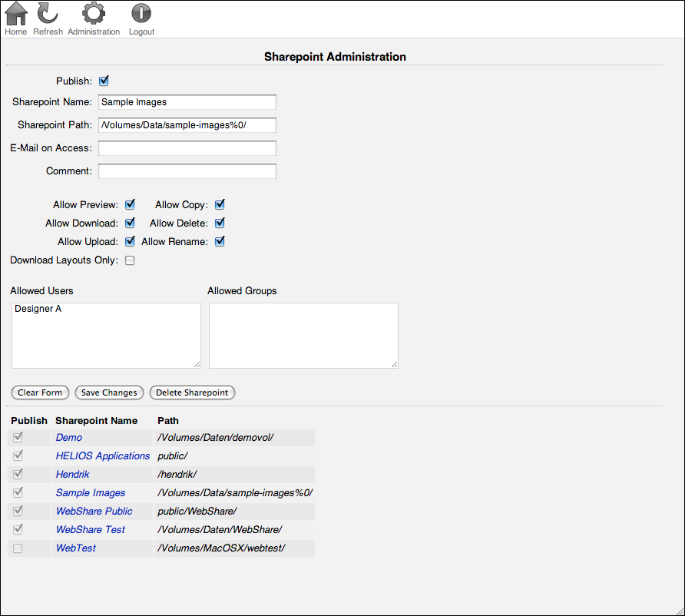Click inside the Sharepoint Name field
This screenshot has height=616, width=685.
click(x=187, y=101)
